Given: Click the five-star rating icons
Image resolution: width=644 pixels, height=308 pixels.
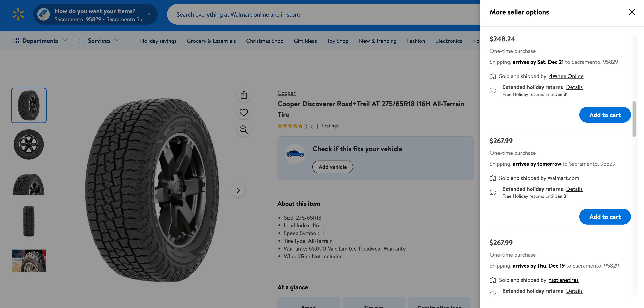Looking at the screenshot, I should coord(290,126).
